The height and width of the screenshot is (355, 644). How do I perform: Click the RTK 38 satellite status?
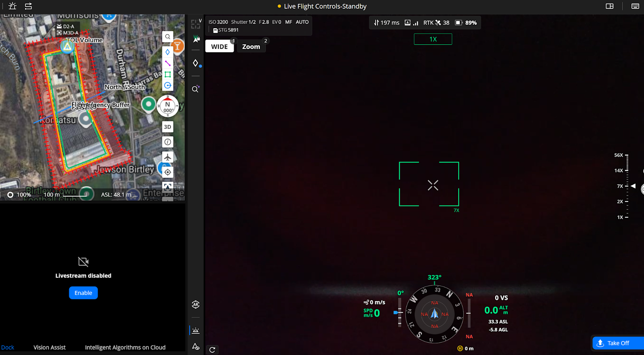pos(436,22)
